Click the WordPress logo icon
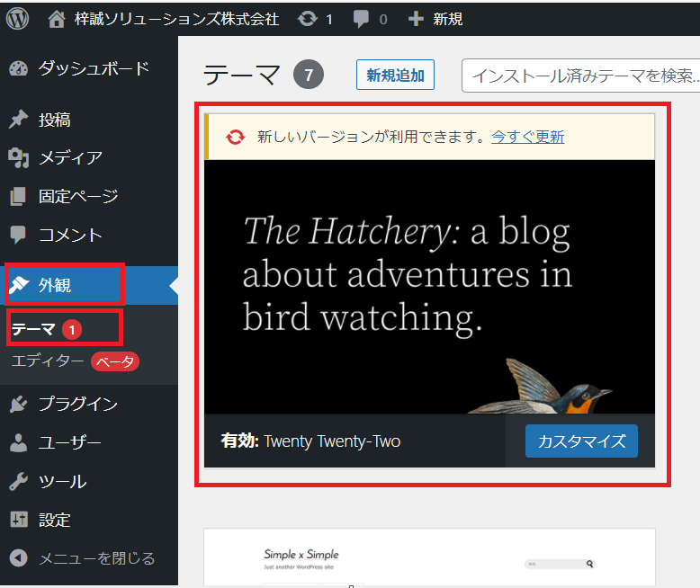Viewport: 700px width, 588px height. 18,18
